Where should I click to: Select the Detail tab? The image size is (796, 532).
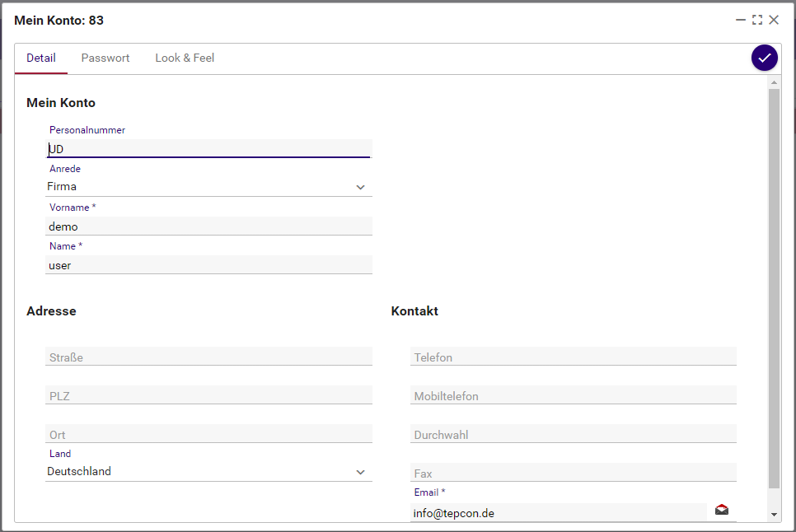pyautogui.click(x=41, y=58)
